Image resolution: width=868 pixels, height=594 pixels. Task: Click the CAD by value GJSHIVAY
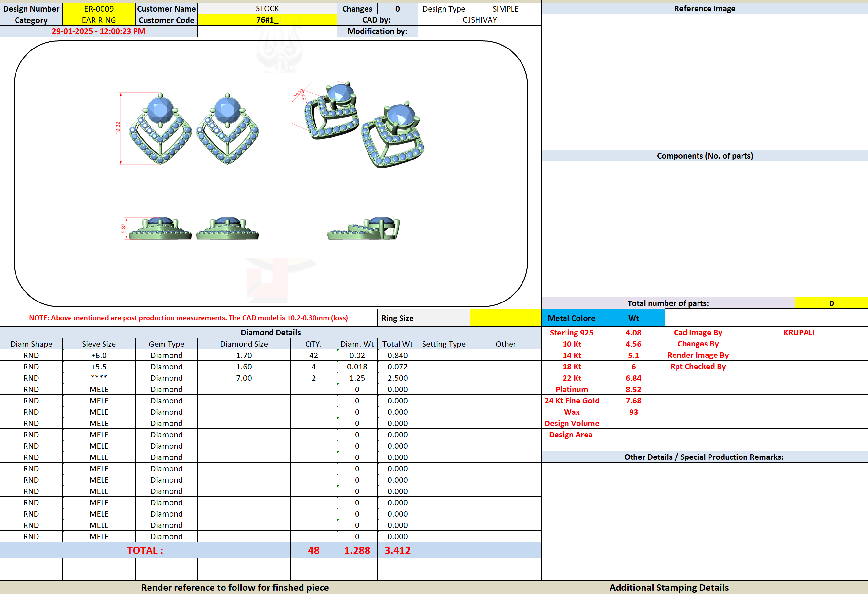click(x=479, y=20)
